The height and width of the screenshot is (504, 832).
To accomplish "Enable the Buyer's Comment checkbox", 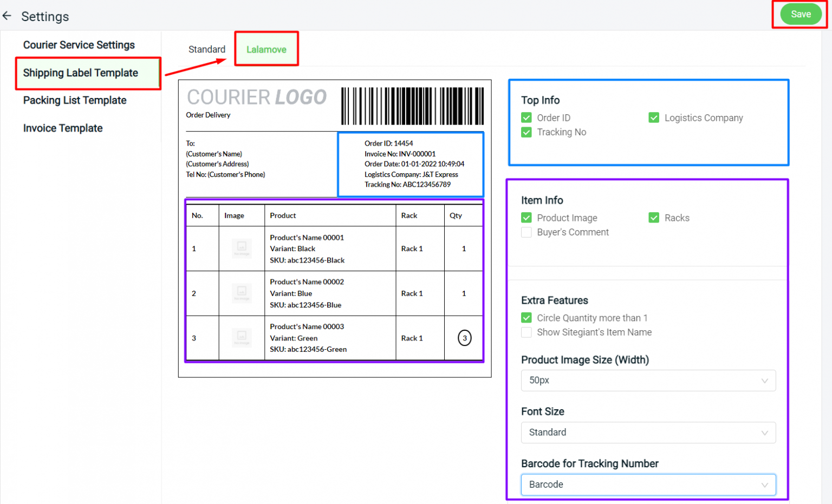I will [x=526, y=232].
